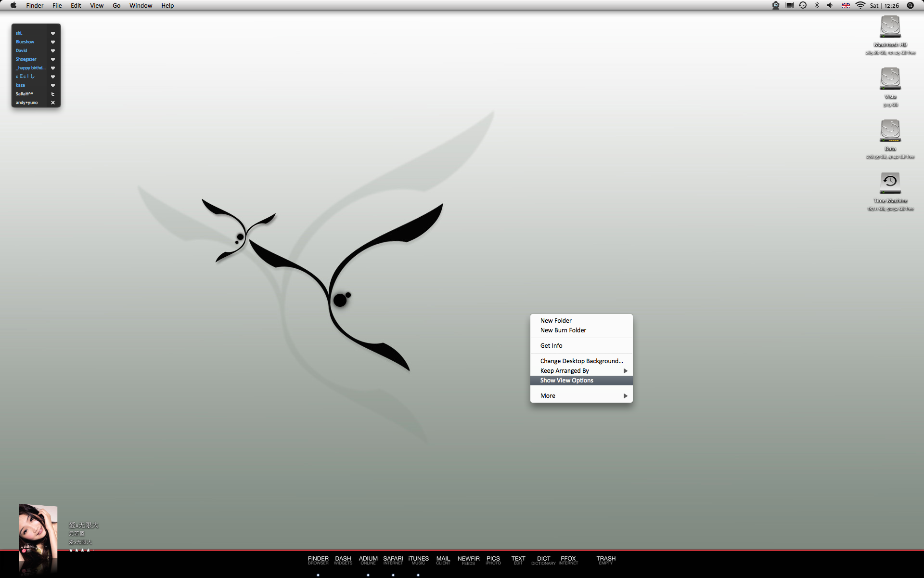Select contact Shoegazer in buddy list
The height and width of the screenshot is (578, 924).
point(26,59)
